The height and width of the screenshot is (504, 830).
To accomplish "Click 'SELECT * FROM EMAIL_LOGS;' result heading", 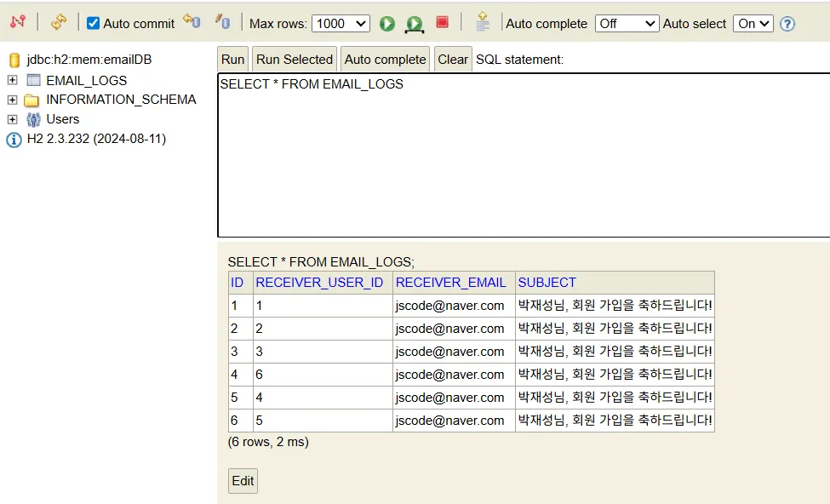I will click(x=321, y=262).
